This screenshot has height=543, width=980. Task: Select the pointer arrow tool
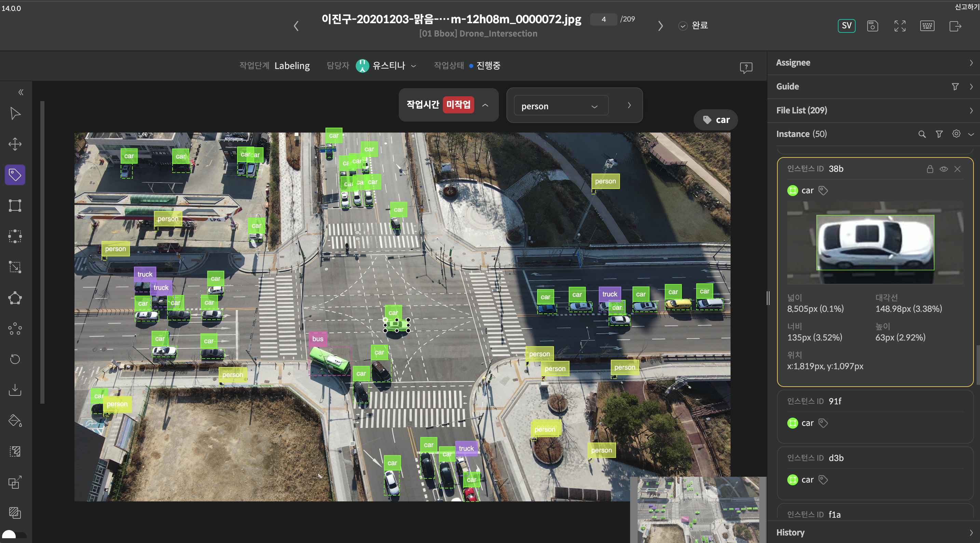(x=15, y=113)
